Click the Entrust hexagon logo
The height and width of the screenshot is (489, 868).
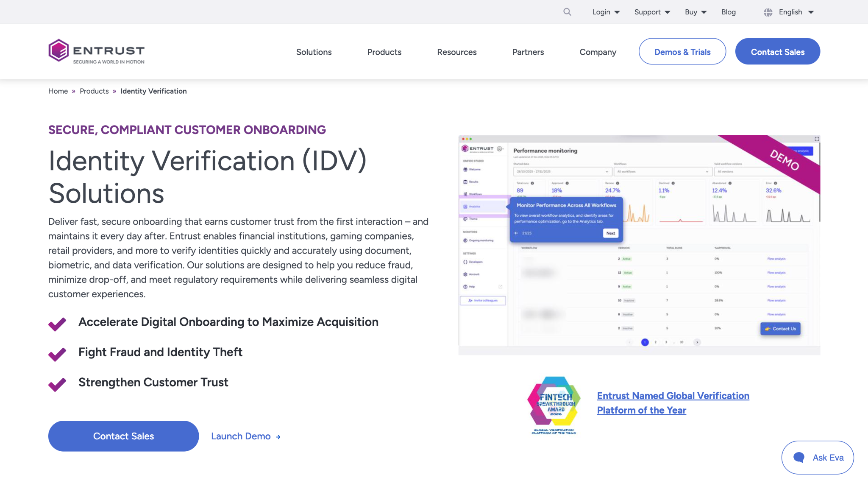pyautogui.click(x=58, y=50)
